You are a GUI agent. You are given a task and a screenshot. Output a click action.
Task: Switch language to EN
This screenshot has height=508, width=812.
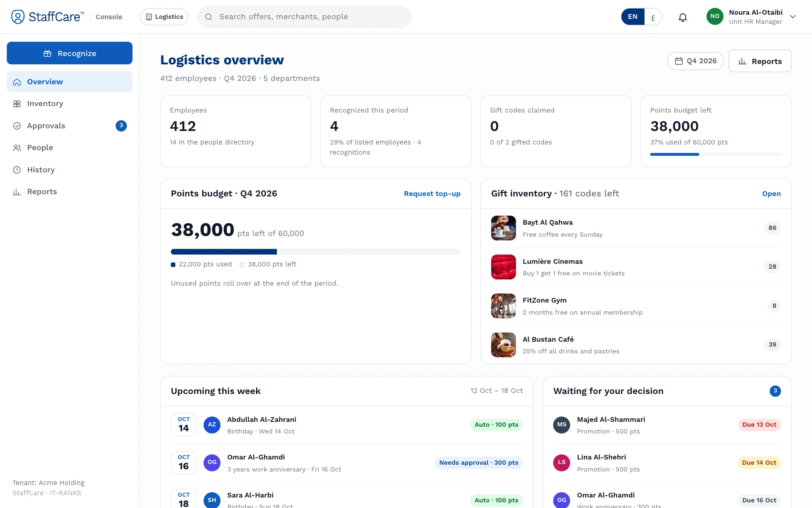(633, 17)
